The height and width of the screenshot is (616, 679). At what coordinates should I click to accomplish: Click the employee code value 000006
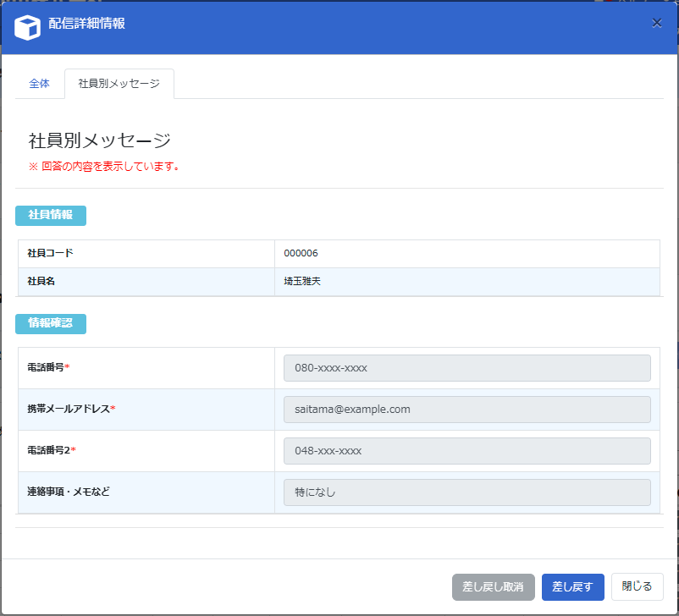click(x=301, y=254)
